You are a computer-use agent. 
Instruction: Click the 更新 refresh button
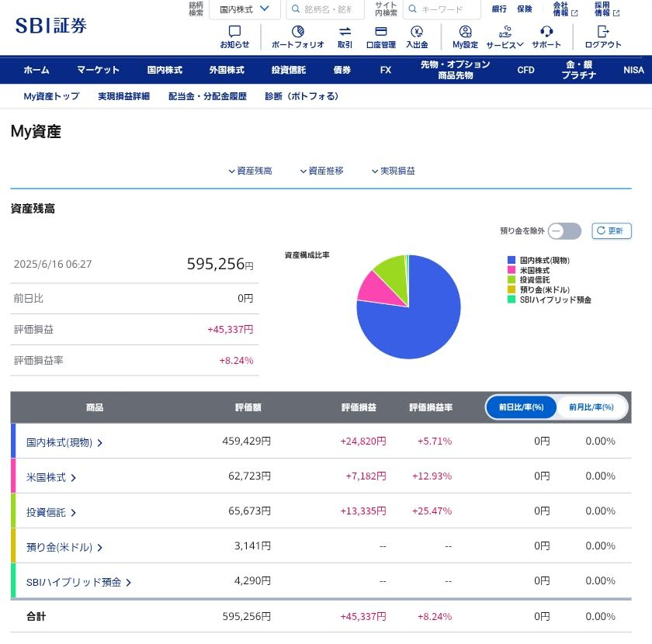[x=612, y=230]
